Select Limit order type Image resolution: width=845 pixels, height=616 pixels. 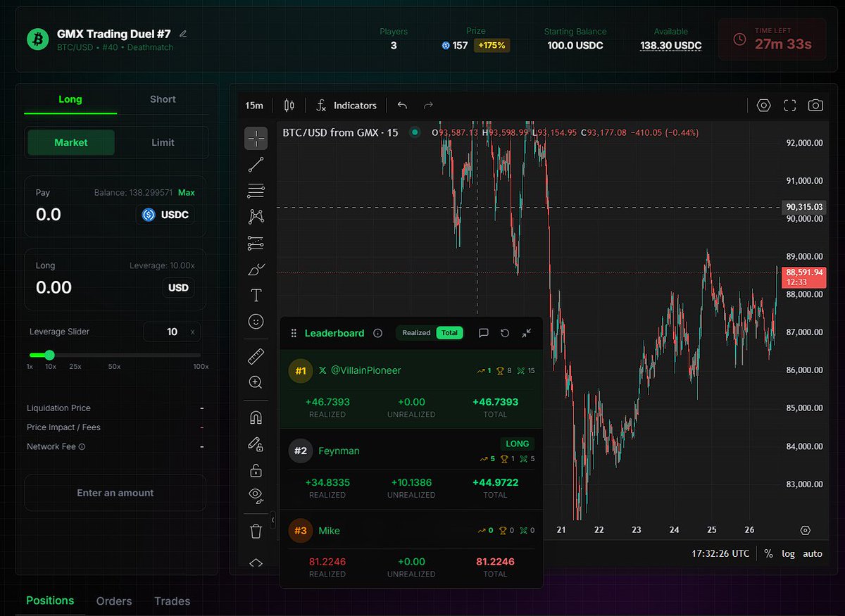[163, 142]
